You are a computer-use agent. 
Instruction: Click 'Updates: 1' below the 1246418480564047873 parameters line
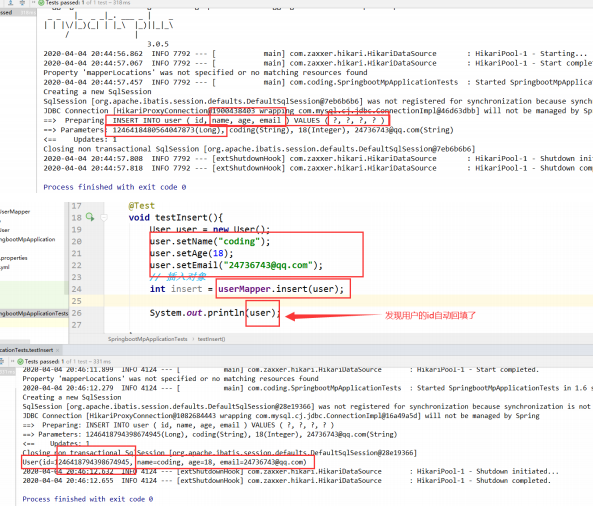(95, 139)
